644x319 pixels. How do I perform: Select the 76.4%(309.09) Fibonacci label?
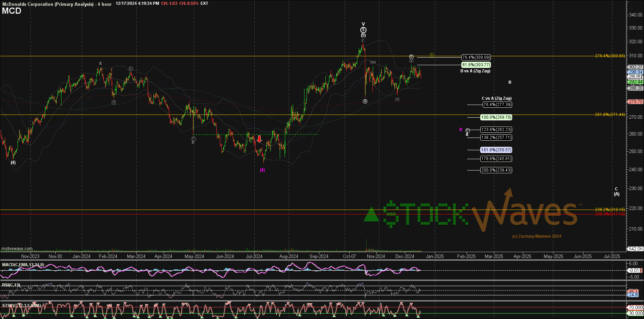476,57
